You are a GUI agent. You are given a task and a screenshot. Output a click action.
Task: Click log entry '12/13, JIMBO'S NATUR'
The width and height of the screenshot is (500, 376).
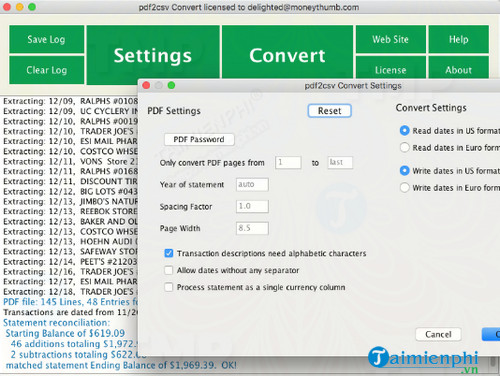coord(70,202)
